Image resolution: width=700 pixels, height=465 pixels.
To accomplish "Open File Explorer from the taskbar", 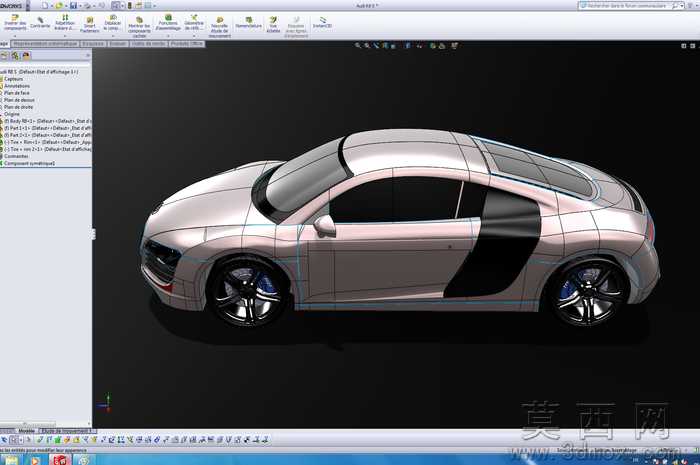I will coord(11,460).
